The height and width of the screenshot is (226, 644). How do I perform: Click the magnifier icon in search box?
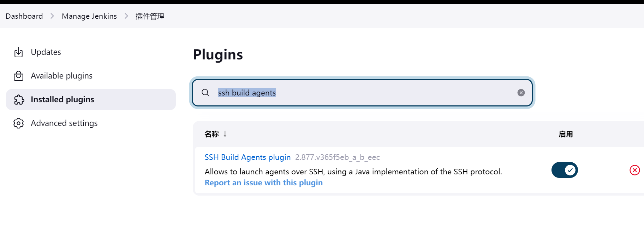pyautogui.click(x=205, y=93)
